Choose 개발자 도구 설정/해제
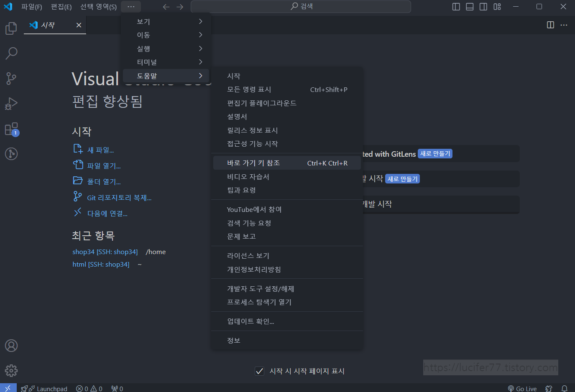Viewport: 575px width, 392px height. (287, 289)
